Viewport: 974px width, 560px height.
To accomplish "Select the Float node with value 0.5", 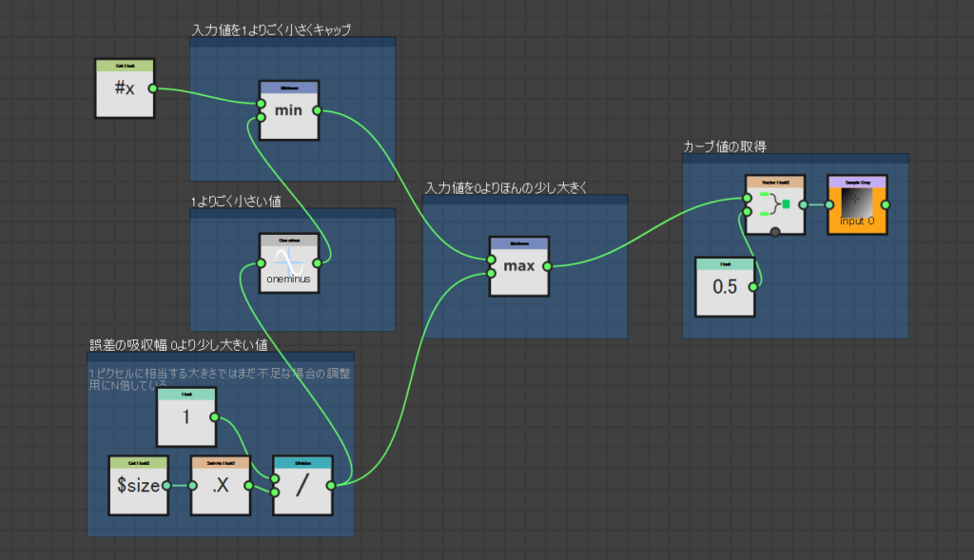I will (724, 286).
